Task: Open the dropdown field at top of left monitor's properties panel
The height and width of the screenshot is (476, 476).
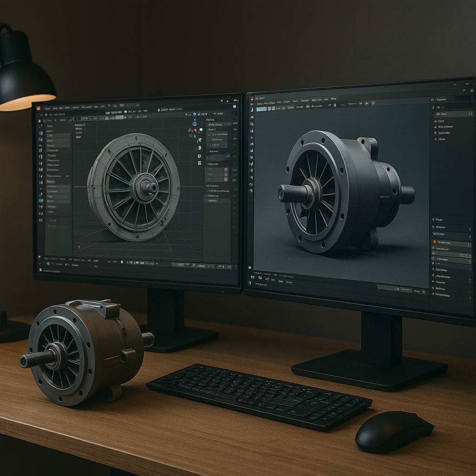Action: (x=219, y=125)
